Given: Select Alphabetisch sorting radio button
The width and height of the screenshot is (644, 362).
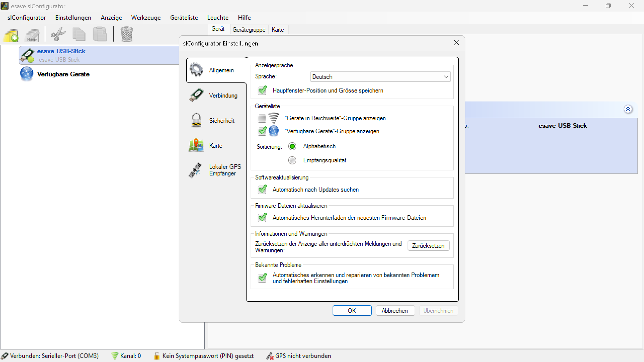Looking at the screenshot, I should click(292, 146).
